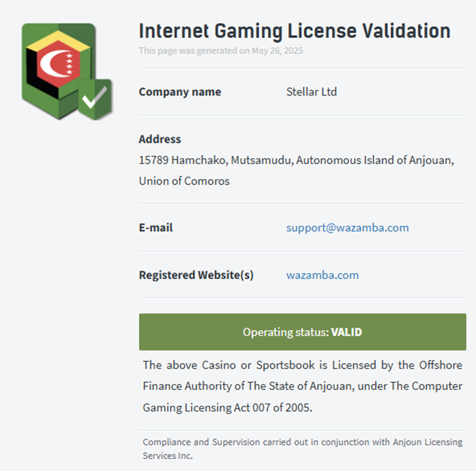Open the support@wazamba.com email link
This screenshot has height=471, width=476.
[x=347, y=227]
